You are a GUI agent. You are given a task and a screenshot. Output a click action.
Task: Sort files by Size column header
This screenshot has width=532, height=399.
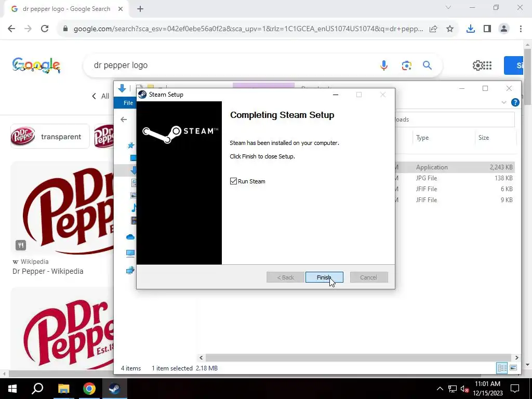click(x=484, y=137)
